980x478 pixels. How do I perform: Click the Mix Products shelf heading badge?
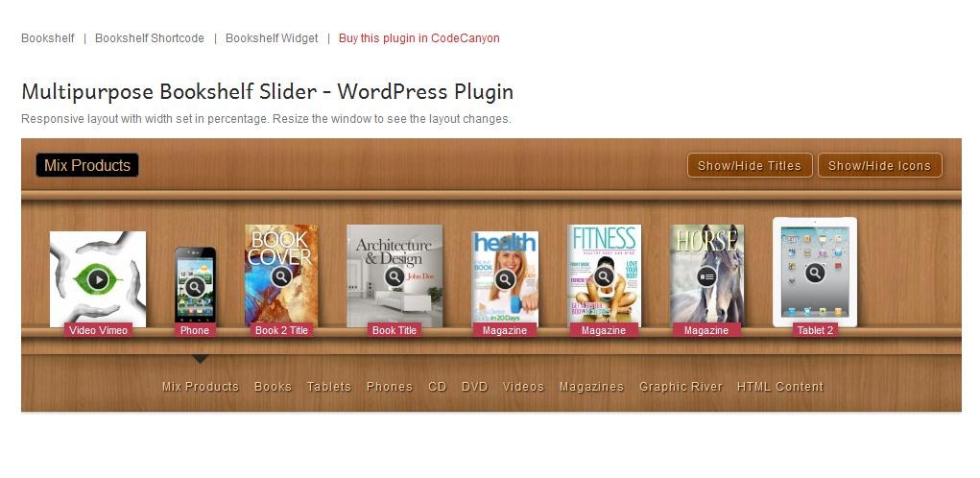tap(87, 166)
